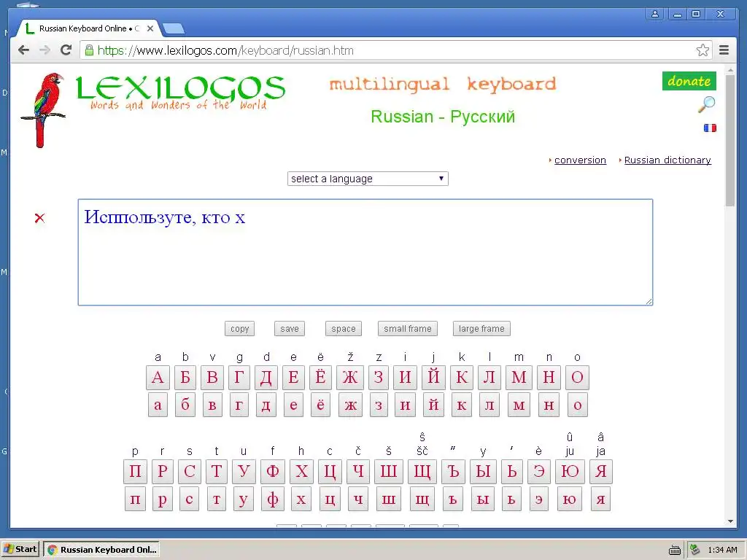The image size is (747, 560).
Task: Click lowercase а key
Action: click(158, 405)
